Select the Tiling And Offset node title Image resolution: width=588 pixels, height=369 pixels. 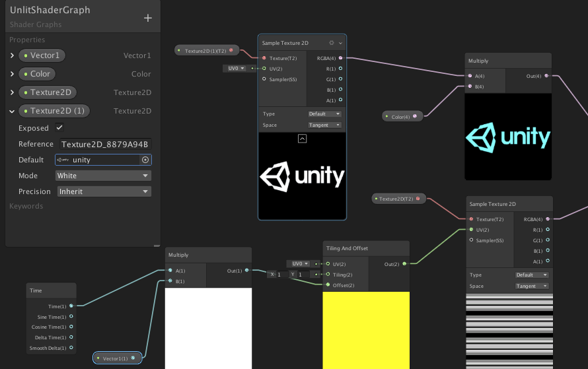(347, 248)
